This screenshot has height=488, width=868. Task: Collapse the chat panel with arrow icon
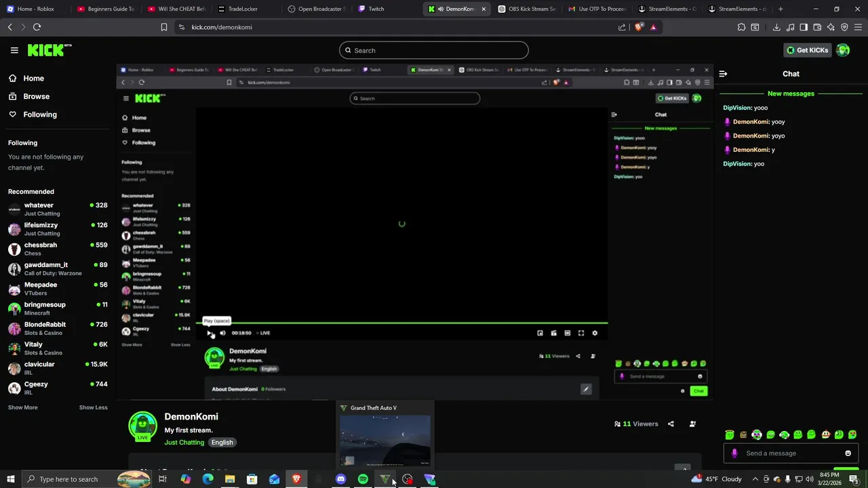tap(723, 74)
